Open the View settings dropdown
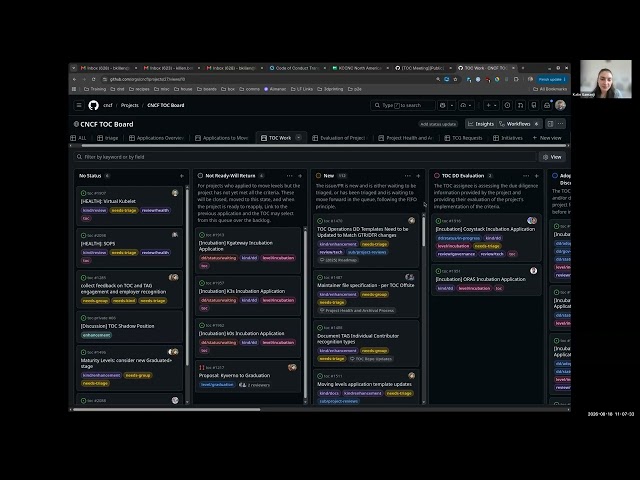The width and height of the screenshot is (640, 480). click(x=552, y=157)
